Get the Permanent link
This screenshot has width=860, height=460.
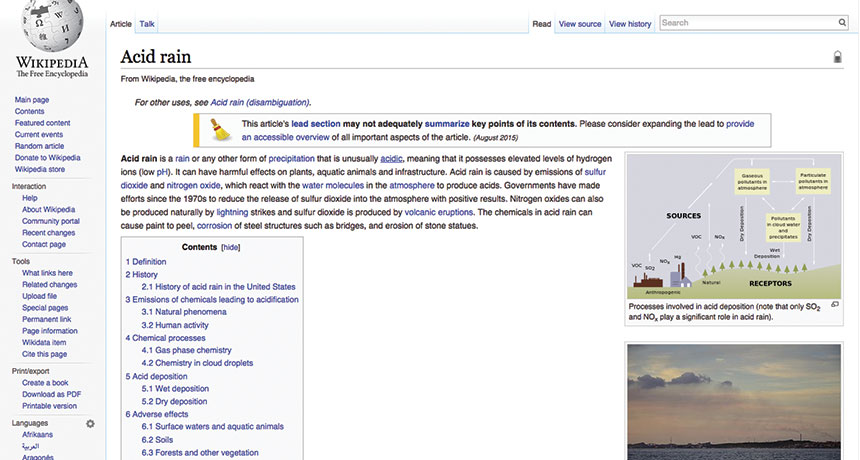[x=47, y=319]
